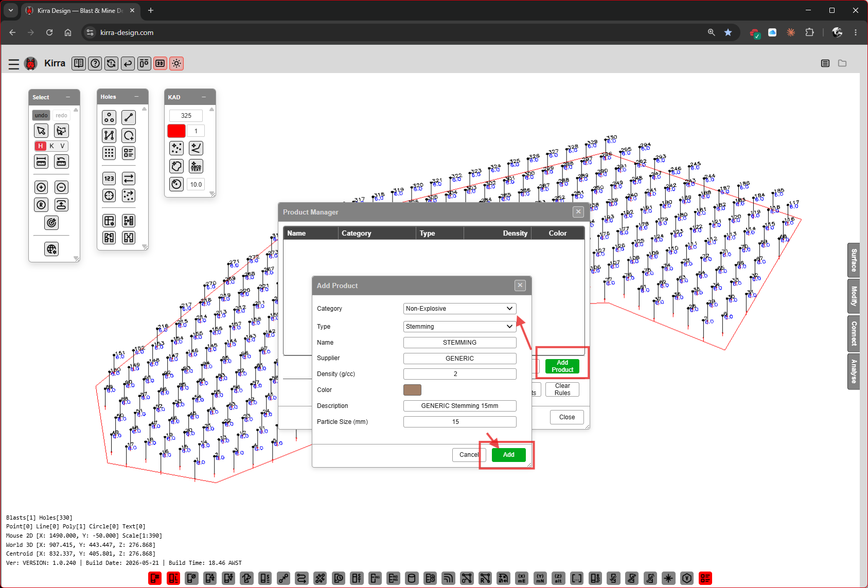Choose the protractor angle measure tool
Screen dimensions: 868x588
pyautogui.click(x=61, y=162)
